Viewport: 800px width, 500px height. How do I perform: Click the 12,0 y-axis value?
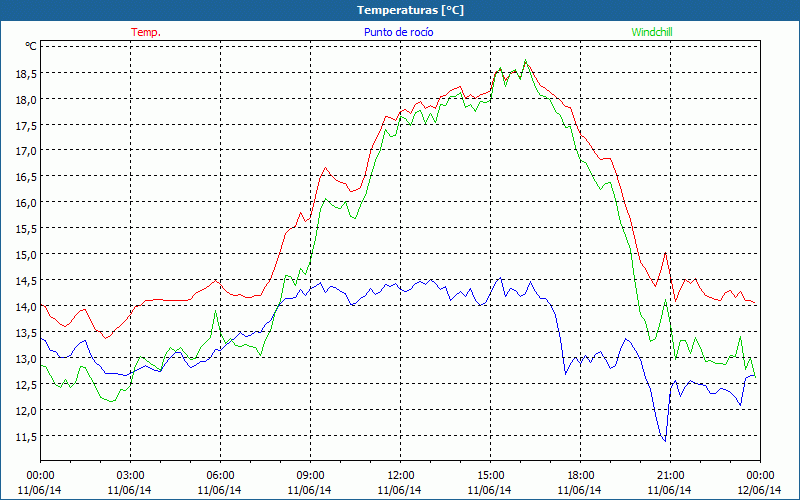pyautogui.click(x=26, y=411)
